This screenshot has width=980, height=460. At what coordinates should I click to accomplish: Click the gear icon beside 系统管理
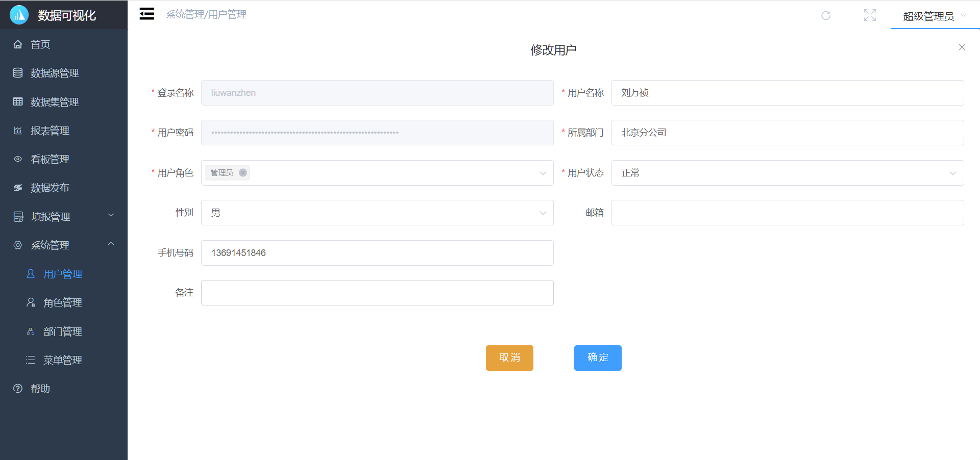click(x=18, y=245)
